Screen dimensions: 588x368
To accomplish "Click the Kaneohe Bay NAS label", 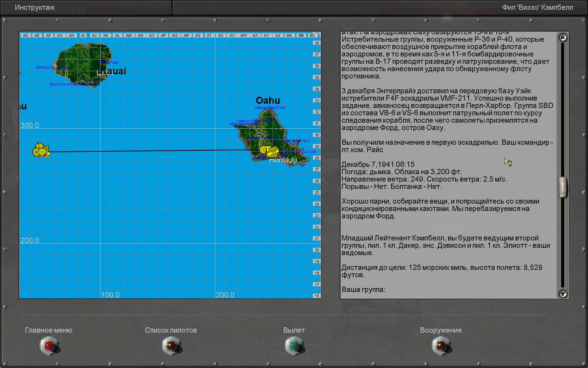I will pos(295,141).
